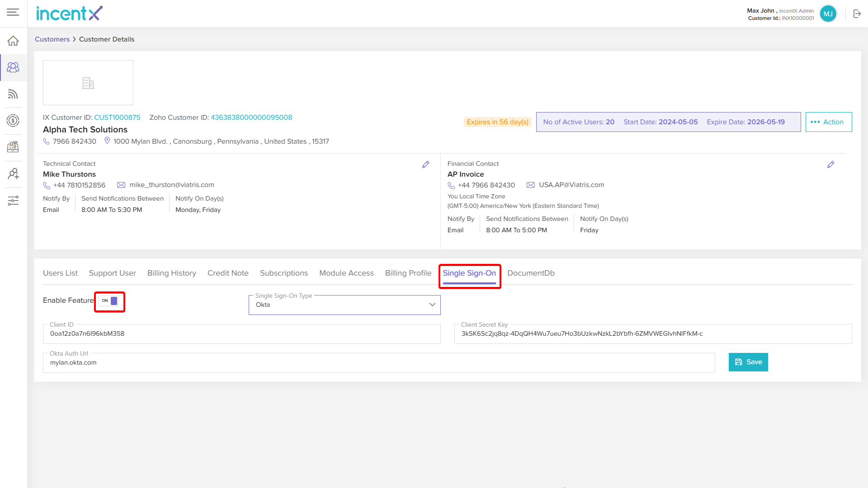The width and height of the screenshot is (868, 488).
Task: Click the Save button
Action: click(x=748, y=362)
